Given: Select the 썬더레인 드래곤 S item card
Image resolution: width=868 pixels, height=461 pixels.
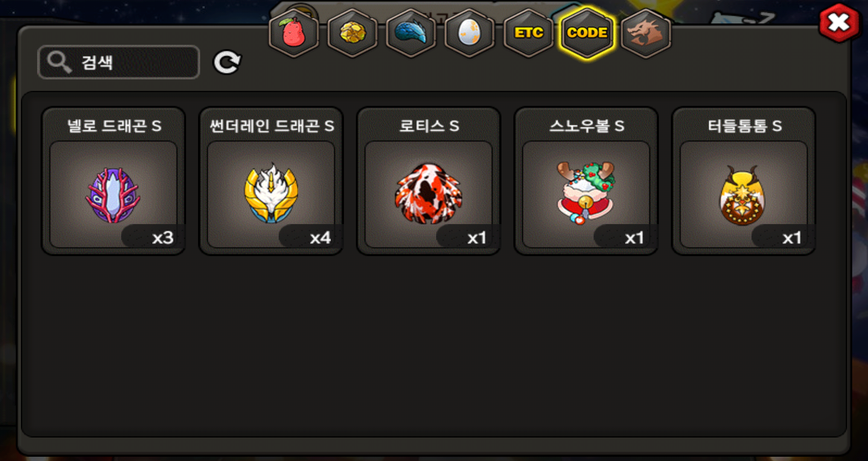Looking at the screenshot, I should click(271, 181).
